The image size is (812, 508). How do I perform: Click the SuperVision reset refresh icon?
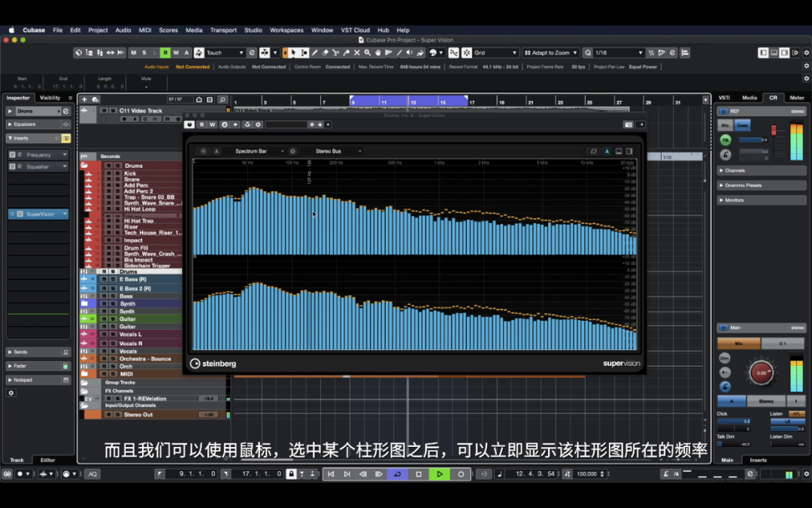[x=593, y=151]
